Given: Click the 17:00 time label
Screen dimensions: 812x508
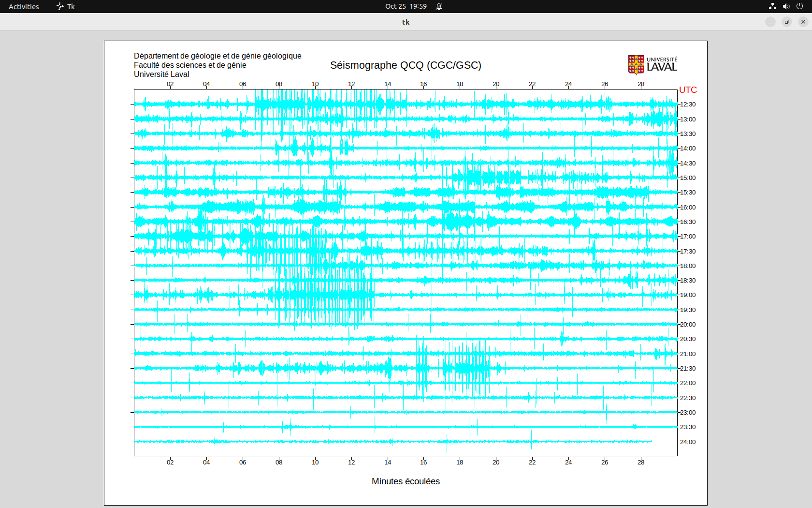Looking at the screenshot, I should (x=688, y=237).
